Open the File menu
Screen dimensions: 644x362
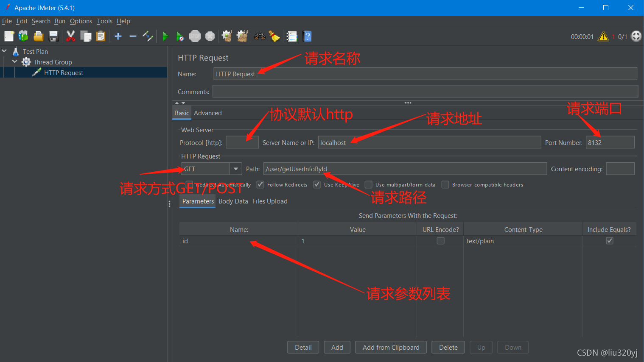coord(7,21)
